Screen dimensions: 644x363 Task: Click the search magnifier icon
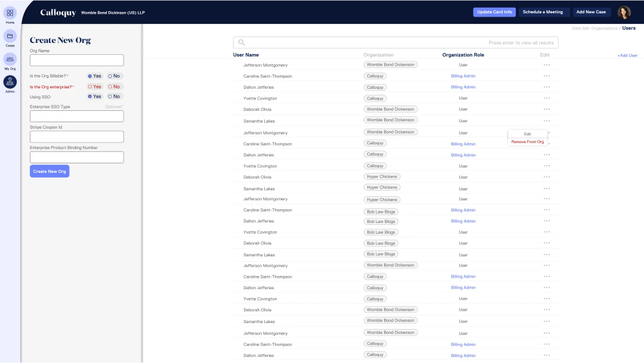[x=241, y=42]
